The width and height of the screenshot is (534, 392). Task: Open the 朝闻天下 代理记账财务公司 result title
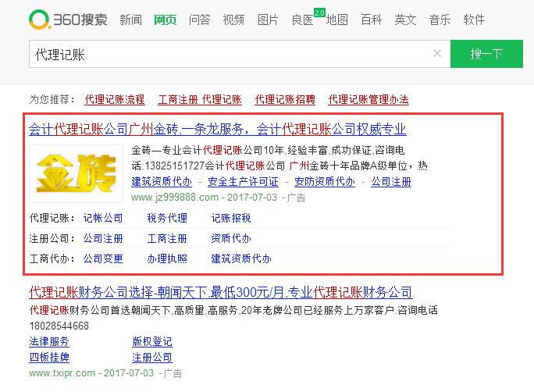[x=220, y=293]
